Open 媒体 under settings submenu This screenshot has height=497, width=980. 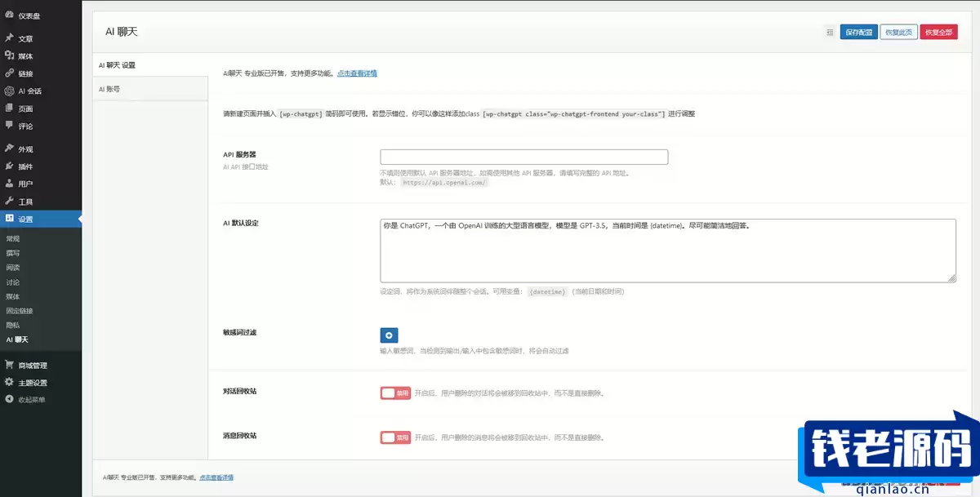point(12,296)
